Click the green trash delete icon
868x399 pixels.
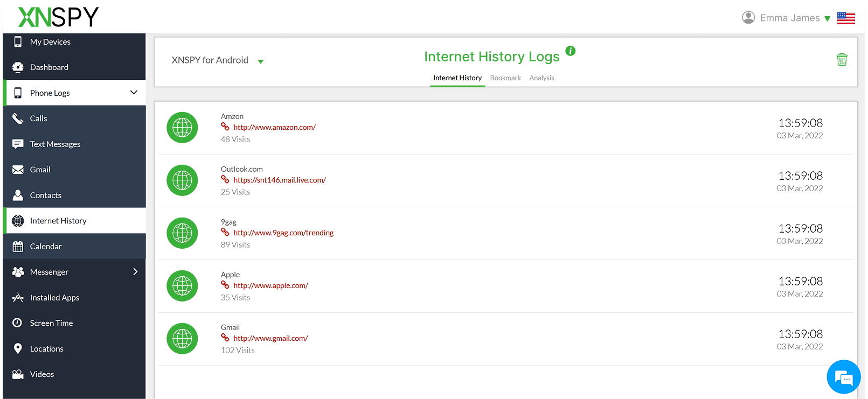tap(842, 60)
